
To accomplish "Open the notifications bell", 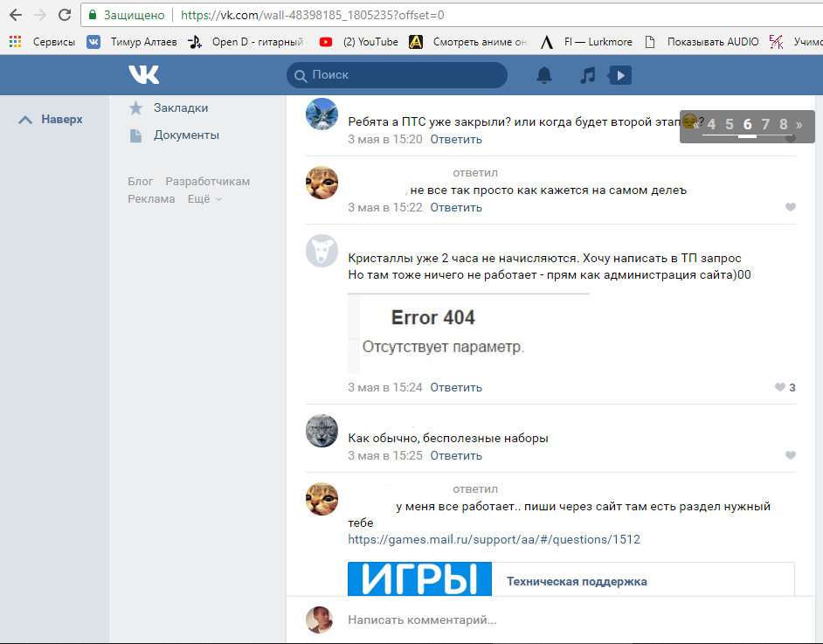I will tap(544, 75).
